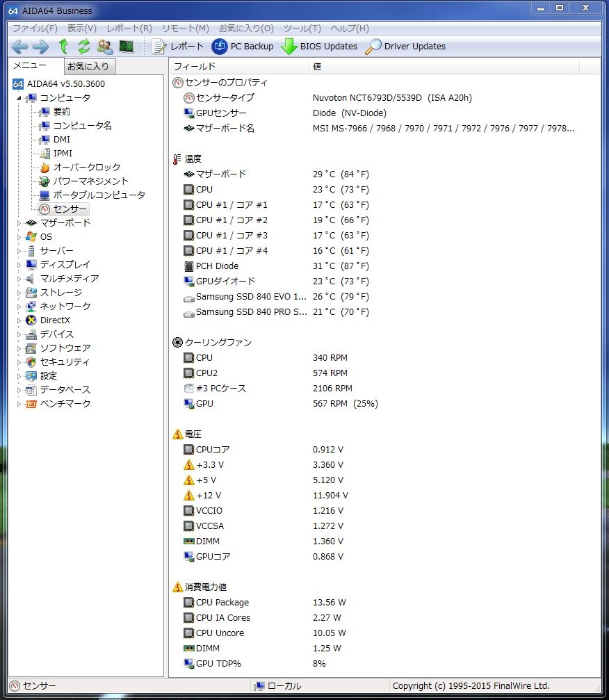Click the データベース tree icon
Screen dimensions: 609x700
(x=31, y=390)
